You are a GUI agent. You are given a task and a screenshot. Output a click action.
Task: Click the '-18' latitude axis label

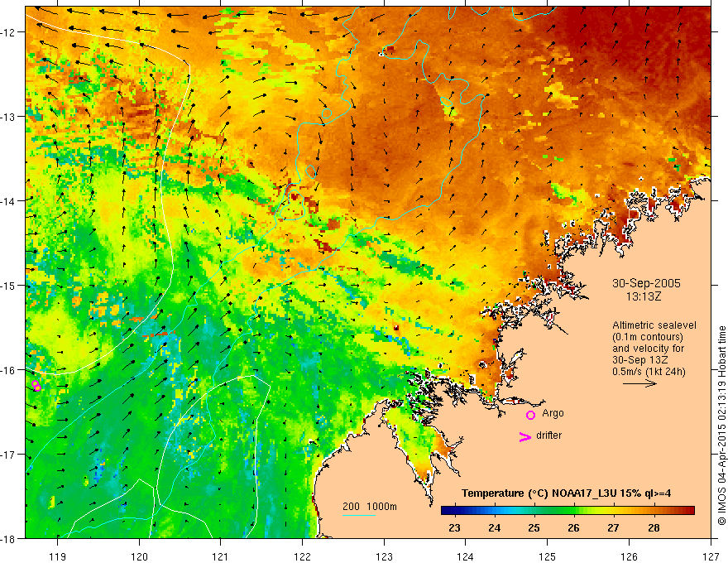9,538
